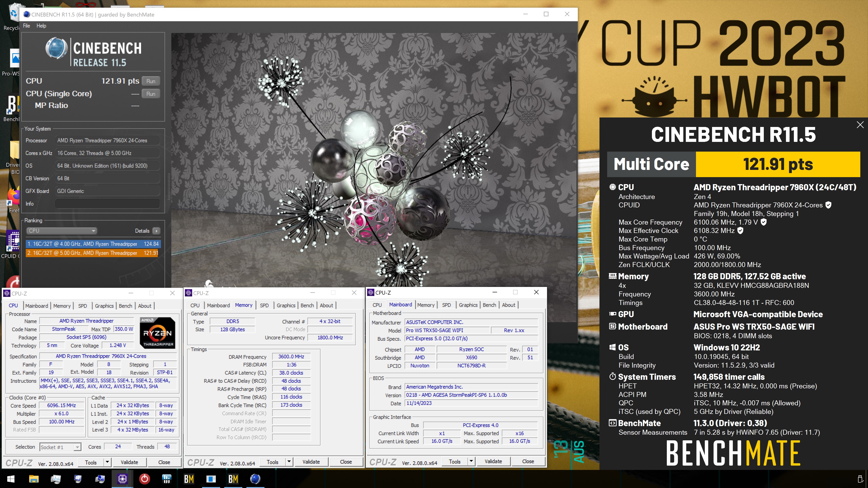The width and height of the screenshot is (868, 488).
Task: Run the Cinebench CPU benchmark
Action: (151, 81)
